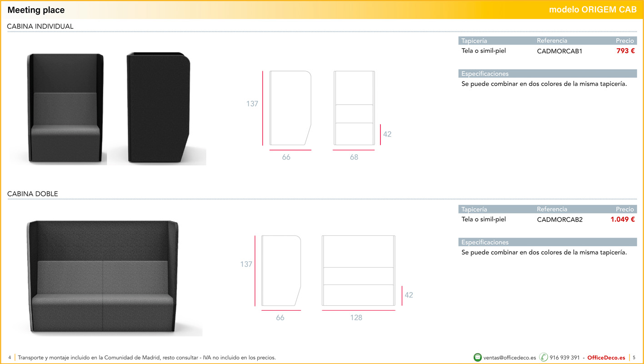
Task: Click the 137 height of Cabina Individual
Action: pyautogui.click(x=252, y=104)
